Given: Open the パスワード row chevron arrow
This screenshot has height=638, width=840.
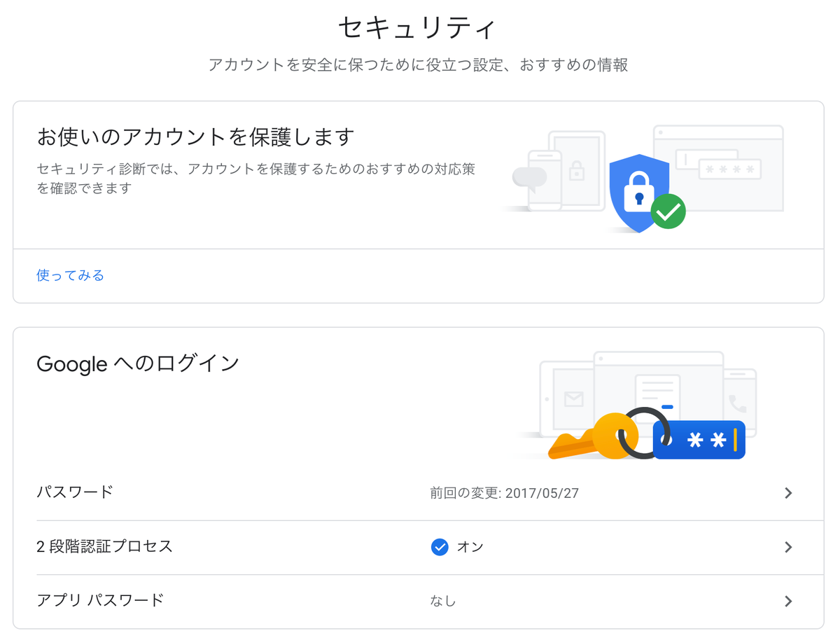Looking at the screenshot, I should [x=788, y=493].
